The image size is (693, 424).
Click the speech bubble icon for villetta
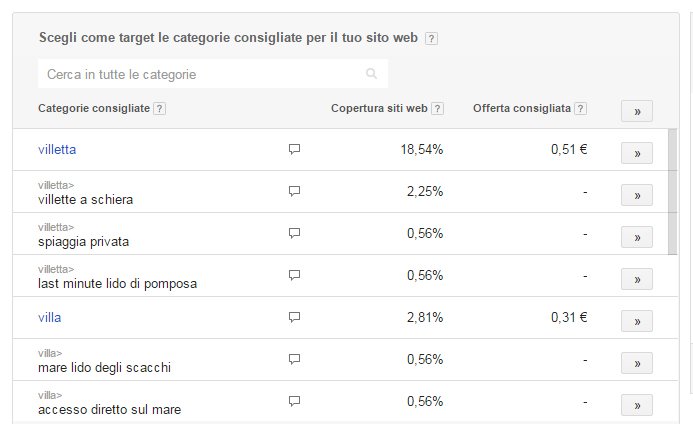coord(294,149)
